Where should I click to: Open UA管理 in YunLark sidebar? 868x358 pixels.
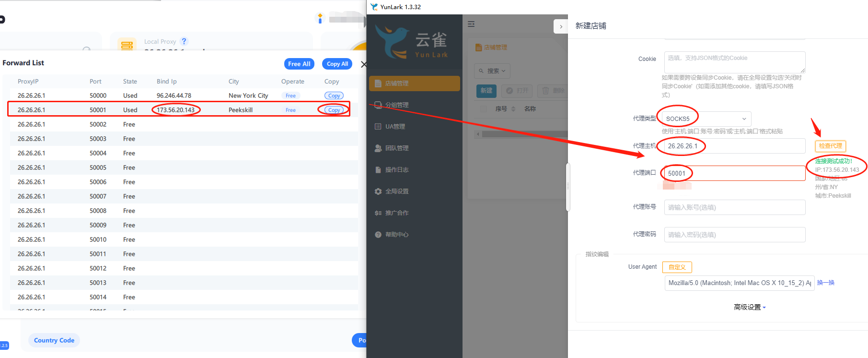[415, 127]
